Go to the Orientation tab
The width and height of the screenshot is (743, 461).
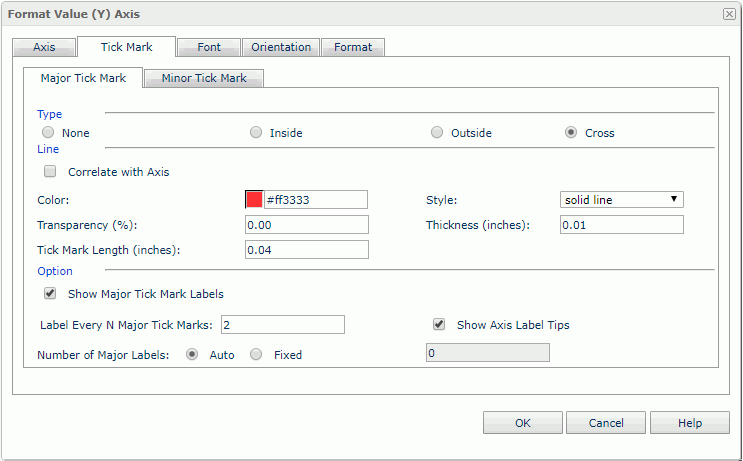point(281,47)
